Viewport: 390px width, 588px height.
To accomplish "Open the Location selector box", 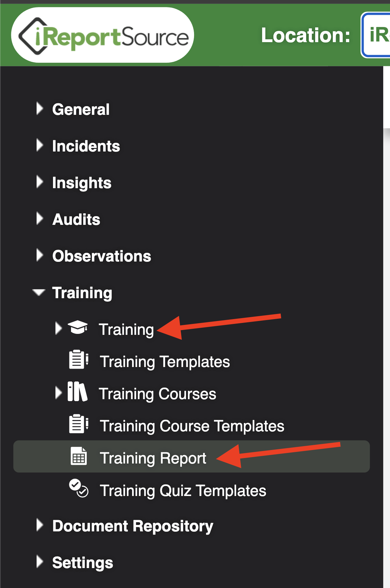I will coord(376,35).
